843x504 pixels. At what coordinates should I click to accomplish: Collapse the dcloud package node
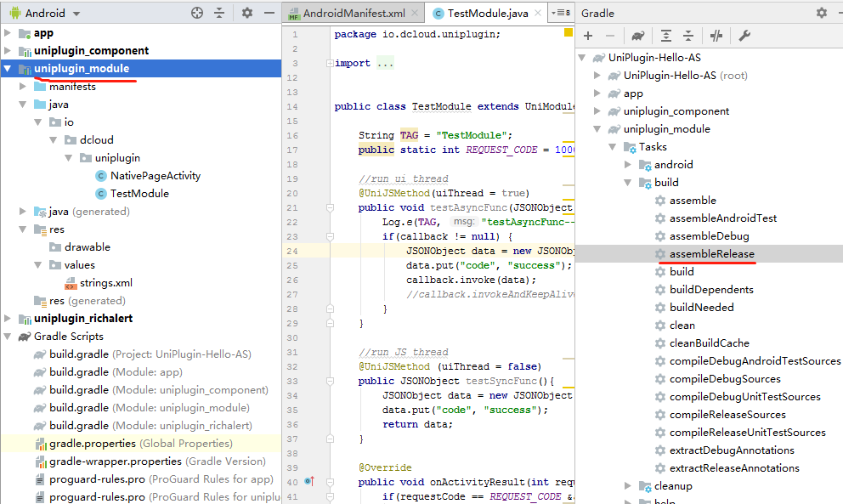(54, 140)
